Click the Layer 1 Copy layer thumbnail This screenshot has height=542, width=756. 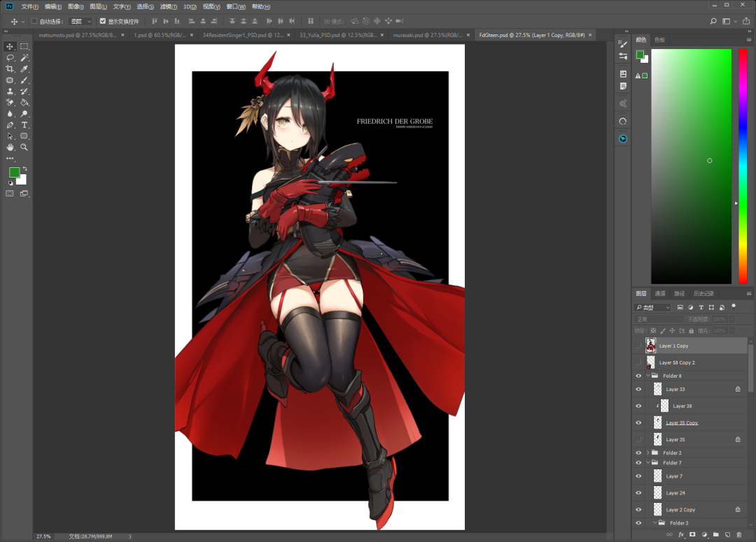pyautogui.click(x=651, y=346)
